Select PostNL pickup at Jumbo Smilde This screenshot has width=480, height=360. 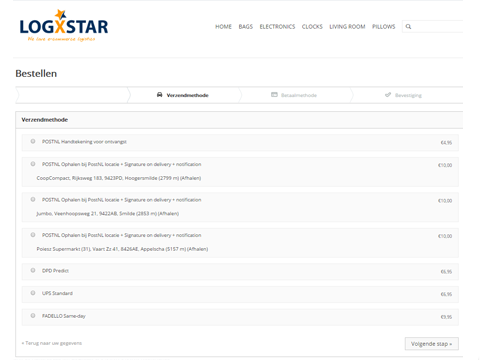tap(33, 199)
